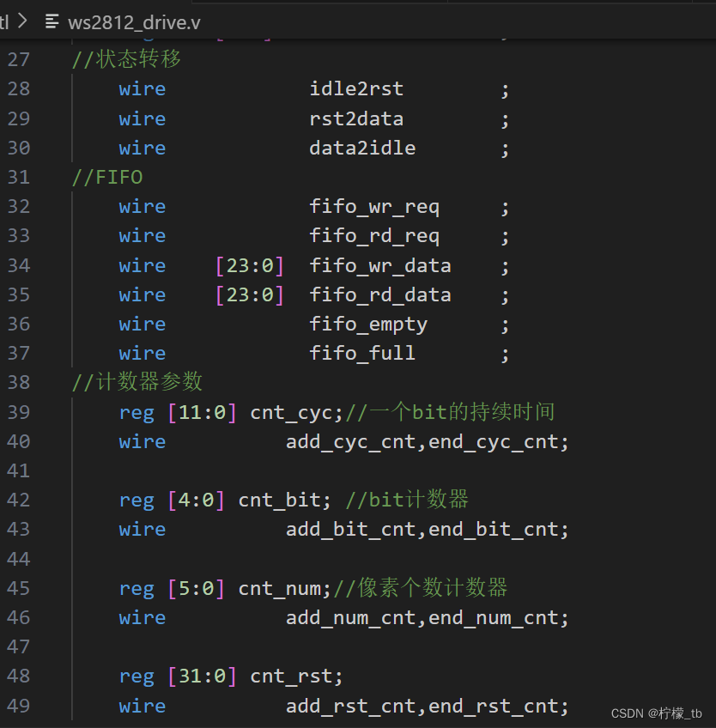Click the file icon beside ws2812_drive.v
716x728 pixels.
(52, 22)
